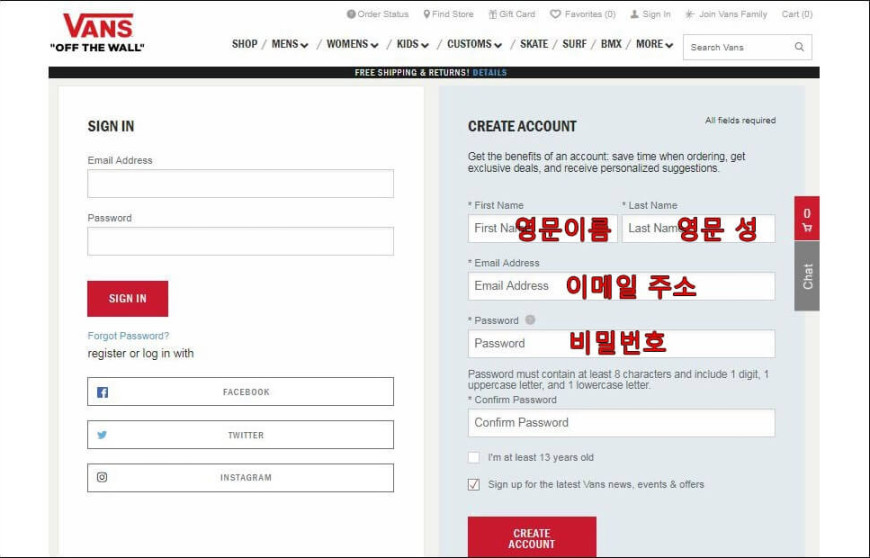Click the Vans logo
This screenshot has height=558, width=870.
tap(97, 33)
